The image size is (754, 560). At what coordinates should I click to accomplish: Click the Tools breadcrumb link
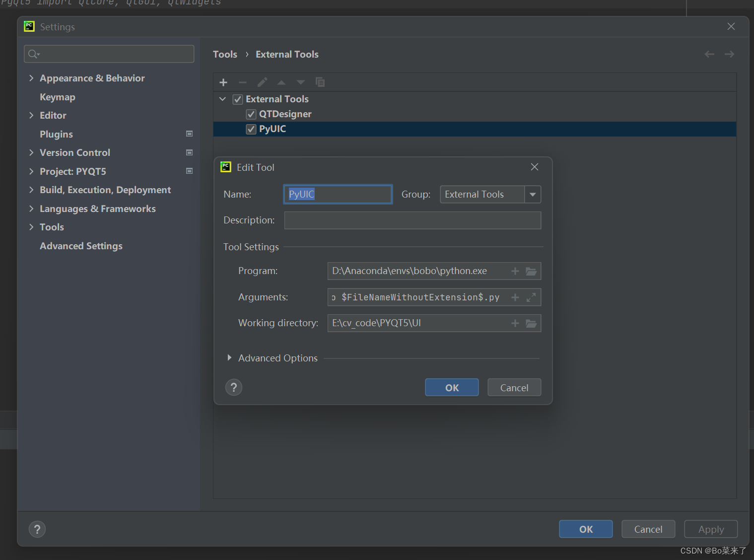click(x=225, y=54)
